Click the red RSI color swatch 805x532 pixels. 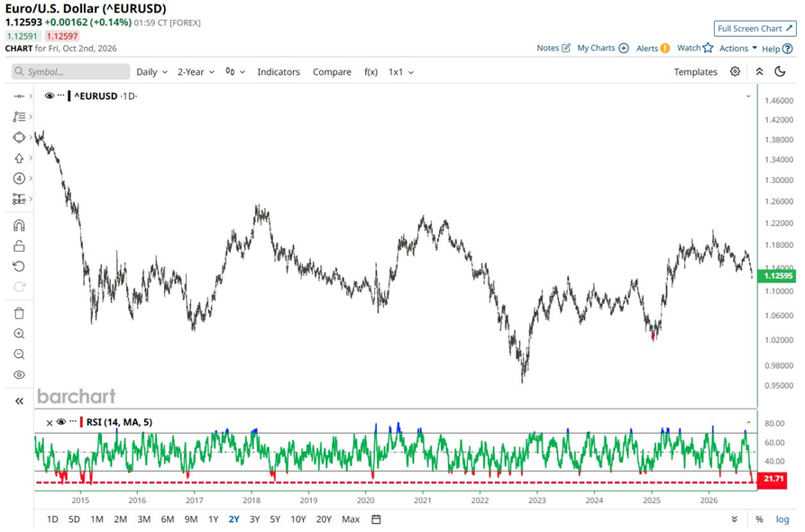(81, 422)
